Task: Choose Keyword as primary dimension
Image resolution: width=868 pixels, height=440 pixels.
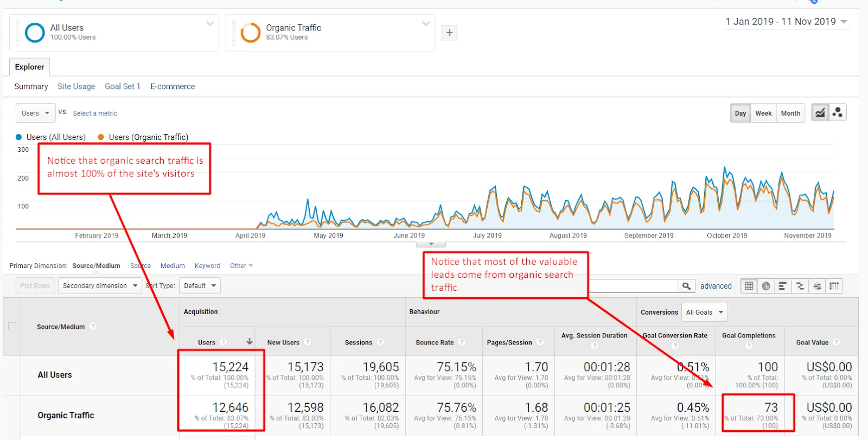Action: click(x=207, y=266)
